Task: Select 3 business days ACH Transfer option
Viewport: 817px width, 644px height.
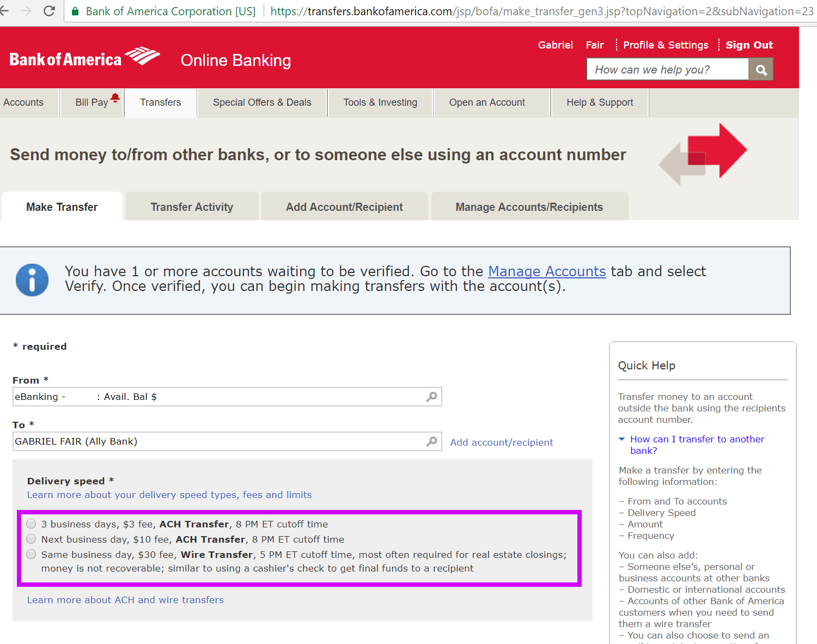Action: coord(32,524)
